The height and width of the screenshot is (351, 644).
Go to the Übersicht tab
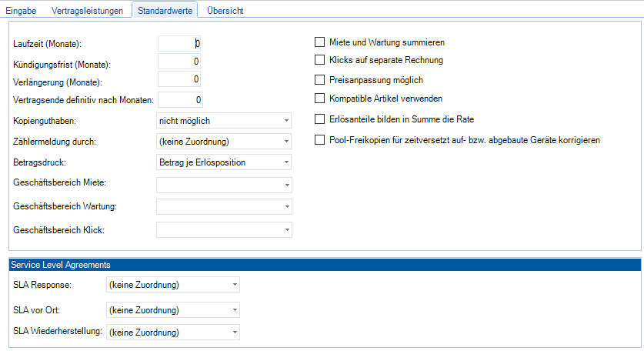point(227,10)
